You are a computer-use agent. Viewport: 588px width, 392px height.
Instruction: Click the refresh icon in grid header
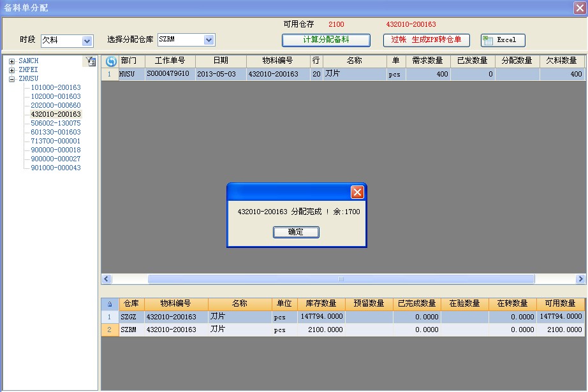(x=110, y=61)
